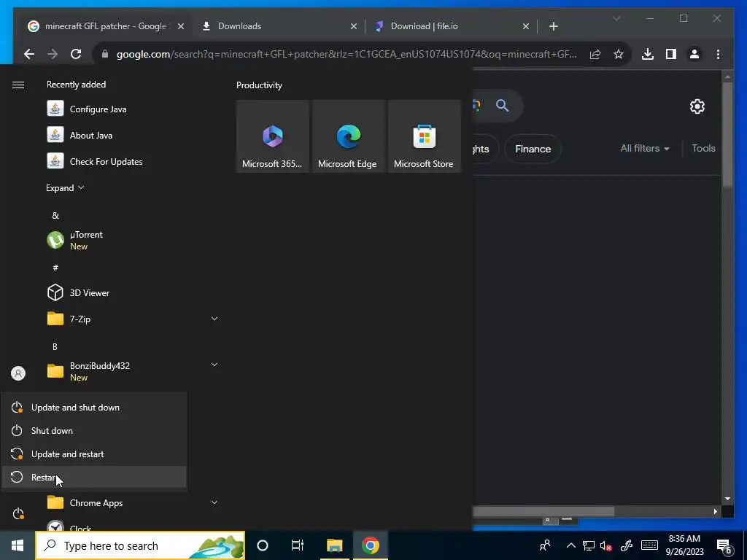Select Update and shut down option
The height and width of the screenshot is (560, 747).
pos(94,407)
